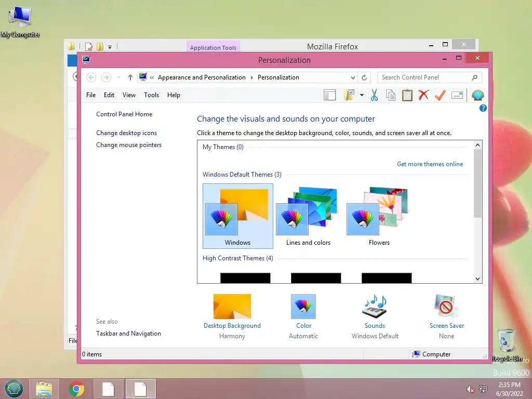The height and width of the screenshot is (399, 532).
Task: Open File Explorer from taskbar
Action: coord(44,389)
